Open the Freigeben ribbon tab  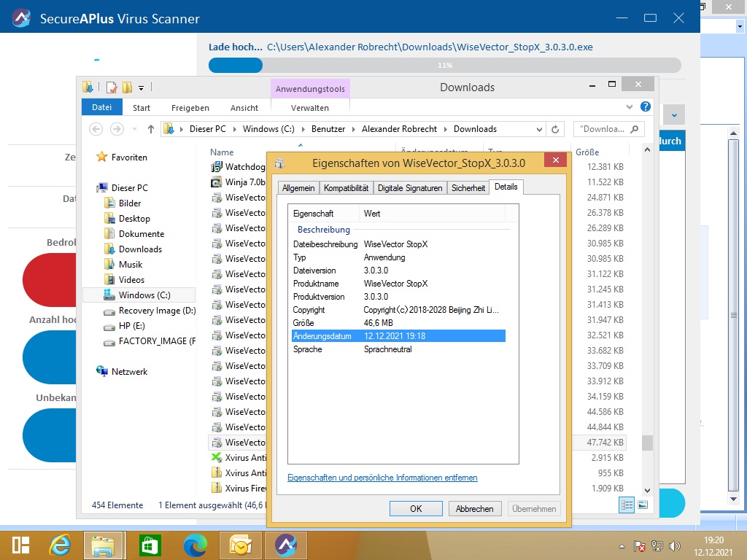(x=190, y=108)
